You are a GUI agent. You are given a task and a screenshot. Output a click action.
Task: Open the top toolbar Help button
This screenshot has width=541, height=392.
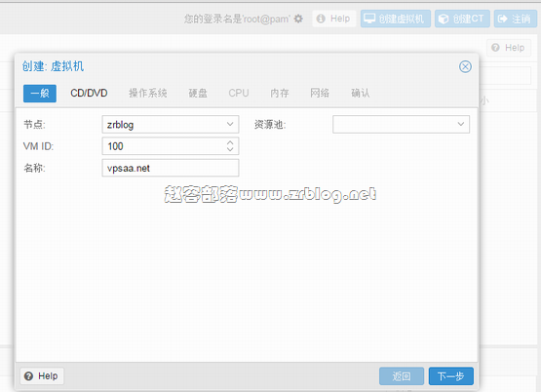coord(333,19)
